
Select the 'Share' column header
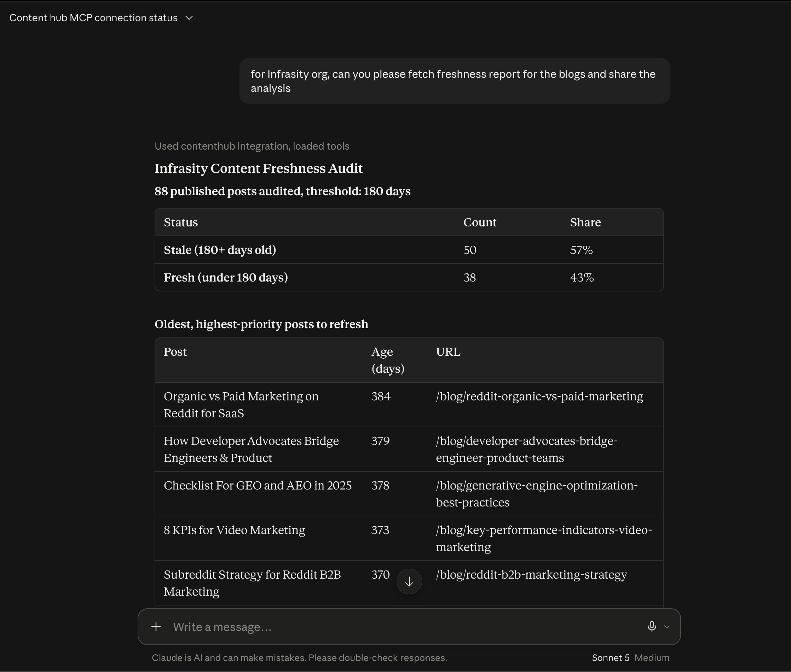tap(585, 222)
